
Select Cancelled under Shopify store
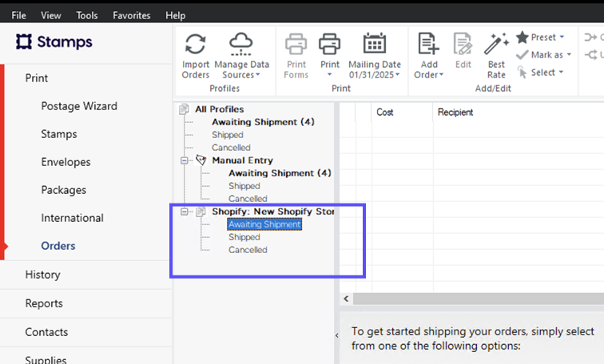click(248, 250)
